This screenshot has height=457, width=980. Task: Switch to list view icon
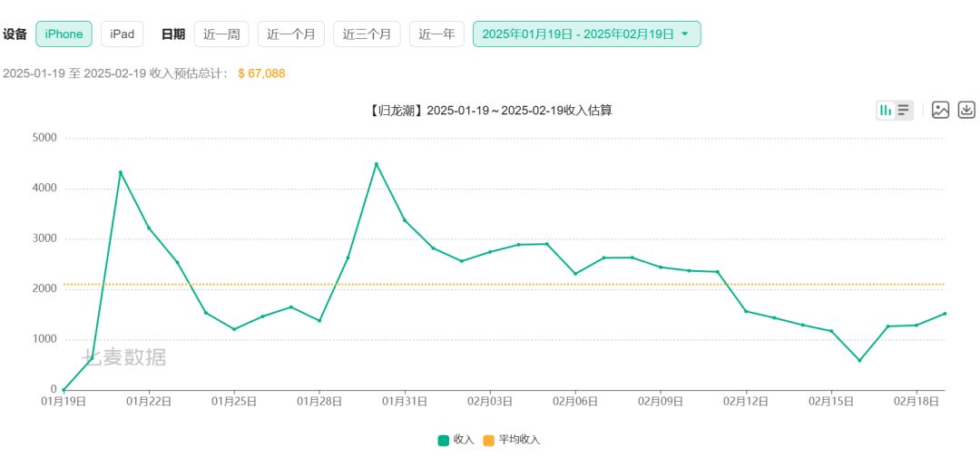tap(903, 110)
